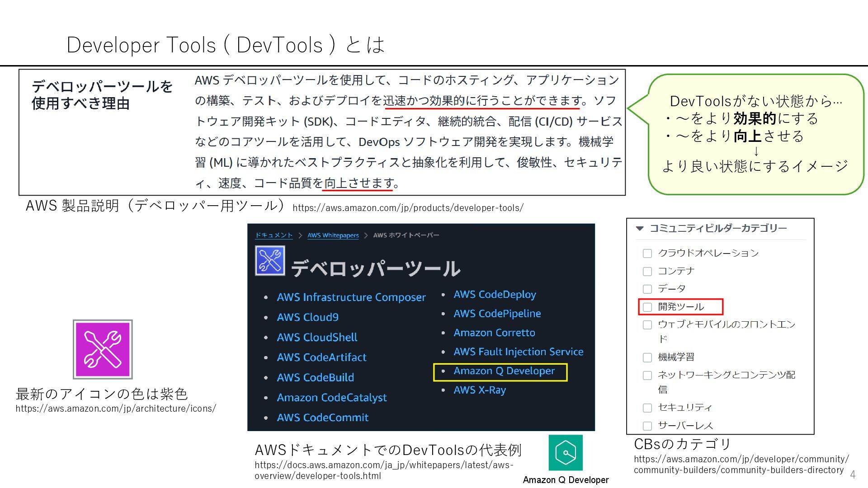Open Amazon Corretto link
This screenshot has width=868, height=488.
click(495, 333)
